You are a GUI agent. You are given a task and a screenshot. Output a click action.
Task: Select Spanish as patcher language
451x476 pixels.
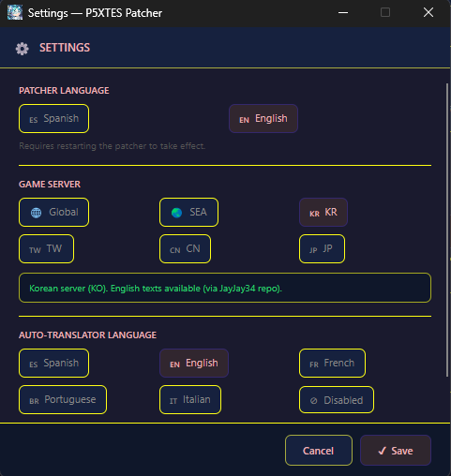pyautogui.click(x=53, y=119)
